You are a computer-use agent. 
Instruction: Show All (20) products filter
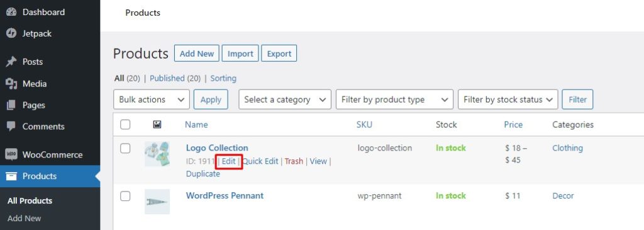click(x=127, y=78)
